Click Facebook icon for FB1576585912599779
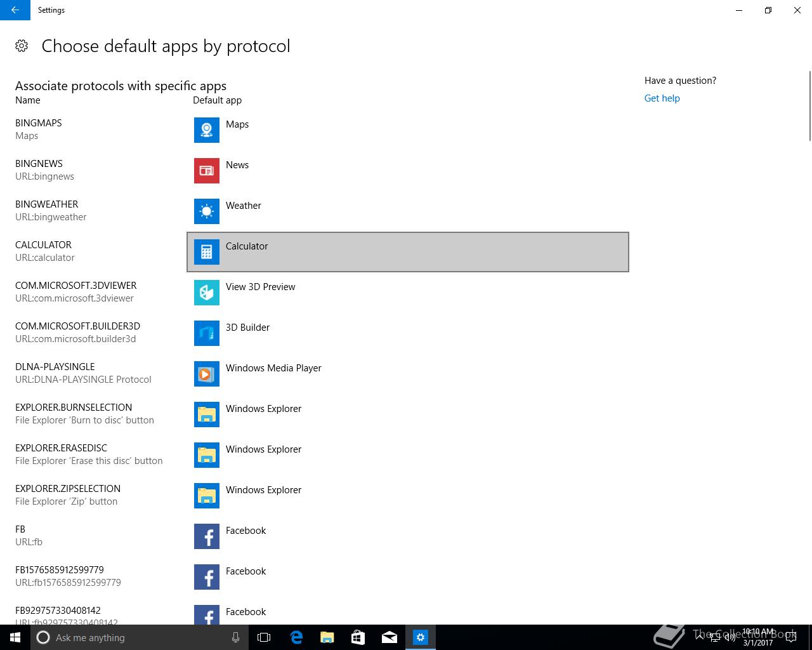 207,577
